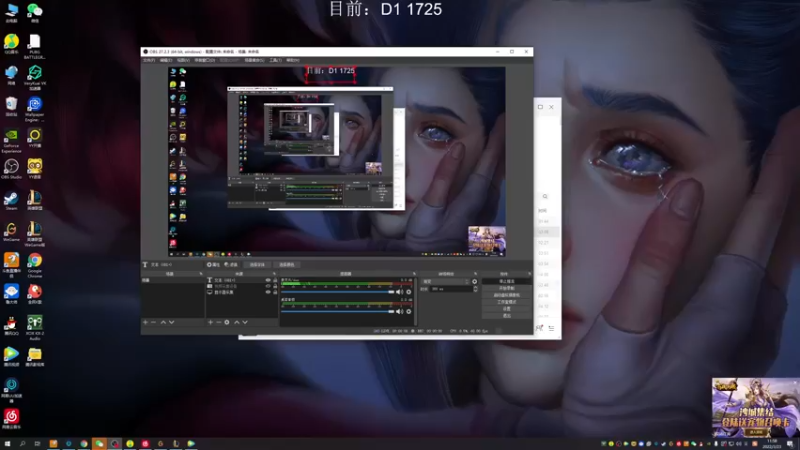The height and width of the screenshot is (450, 800).
Task: Enable Studio Mode (工作室模式) button
Action: (x=507, y=302)
